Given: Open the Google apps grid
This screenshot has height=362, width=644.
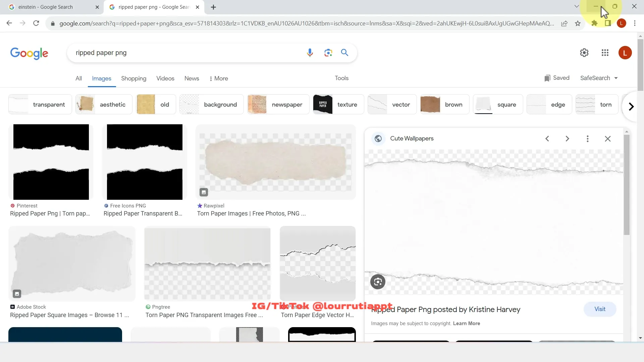Looking at the screenshot, I should point(605,53).
